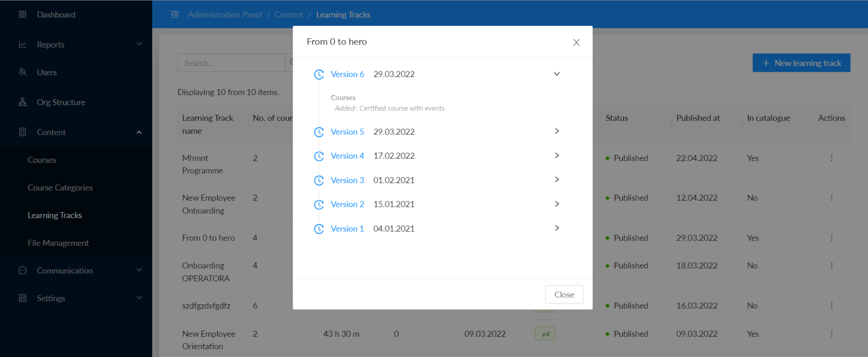Collapse the Version 6 details chevron
Image resolution: width=868 pixels, height=357 pixels.
pos(557,74)
